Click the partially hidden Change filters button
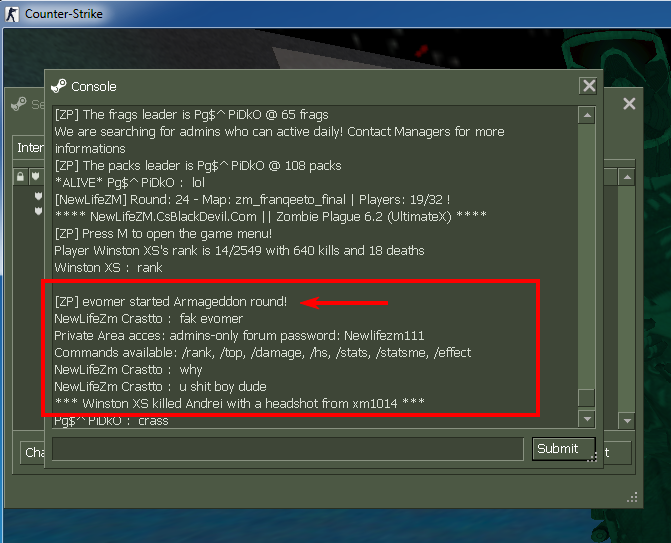The image size is (671, 543). point(33,452)
